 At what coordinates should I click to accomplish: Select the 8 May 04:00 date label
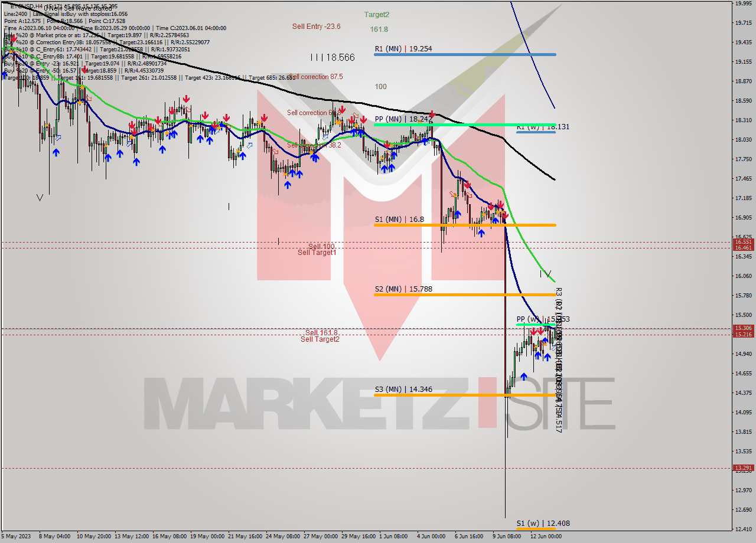[53, 537]
